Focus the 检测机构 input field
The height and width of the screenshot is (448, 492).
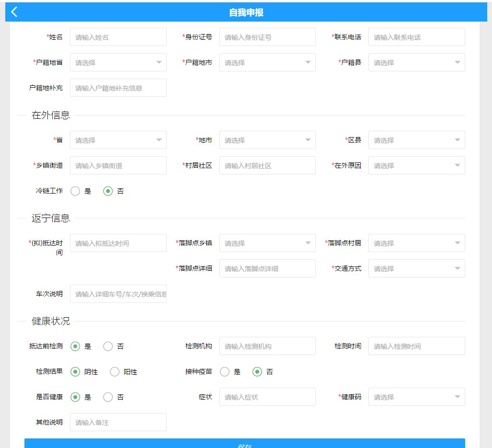tap(267, 346)
